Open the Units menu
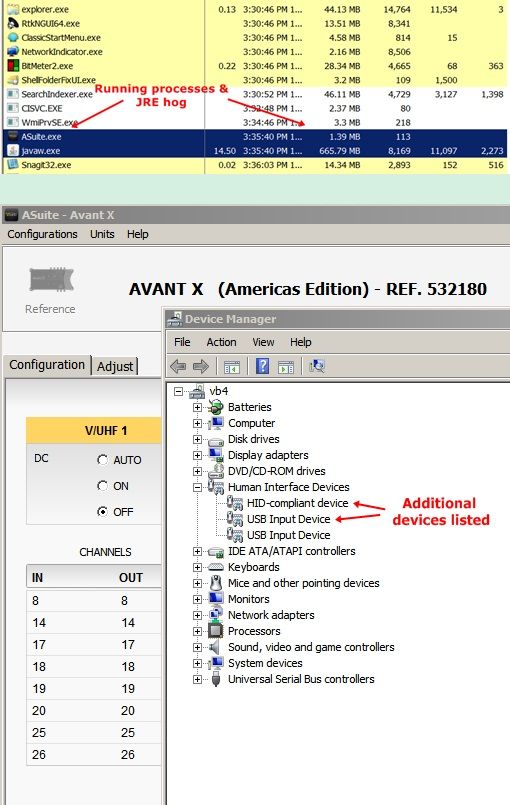 tap(102, 234)
